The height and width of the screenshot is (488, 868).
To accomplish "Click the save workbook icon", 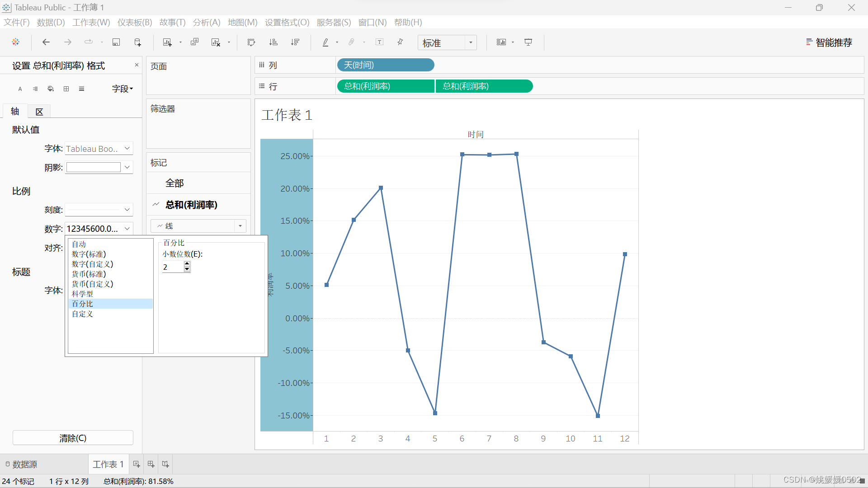I will [116, 42].
